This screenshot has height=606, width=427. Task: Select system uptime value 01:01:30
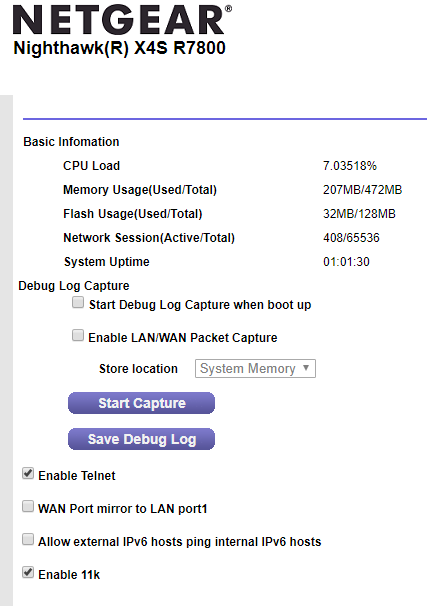click(x=346, y=262)
